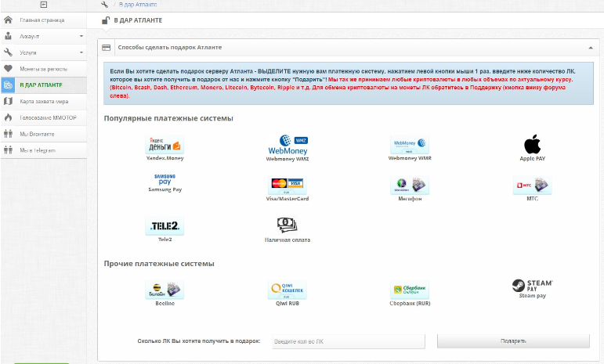Viewport: 604px width, 364px height.
Task: Select Наличная оплата cash icon
Action: point(287,225)
